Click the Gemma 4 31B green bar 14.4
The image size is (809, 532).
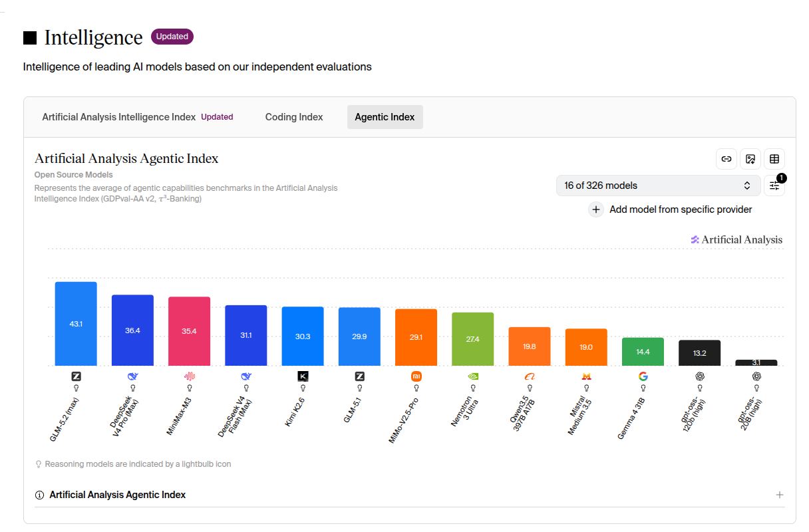click(643, 352)
